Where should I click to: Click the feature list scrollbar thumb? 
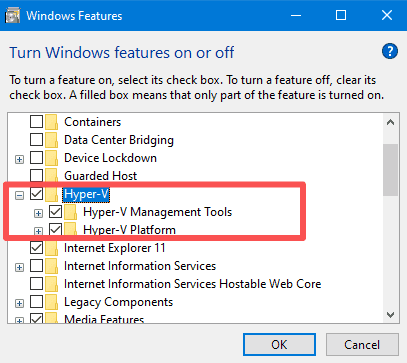point(390,170)
